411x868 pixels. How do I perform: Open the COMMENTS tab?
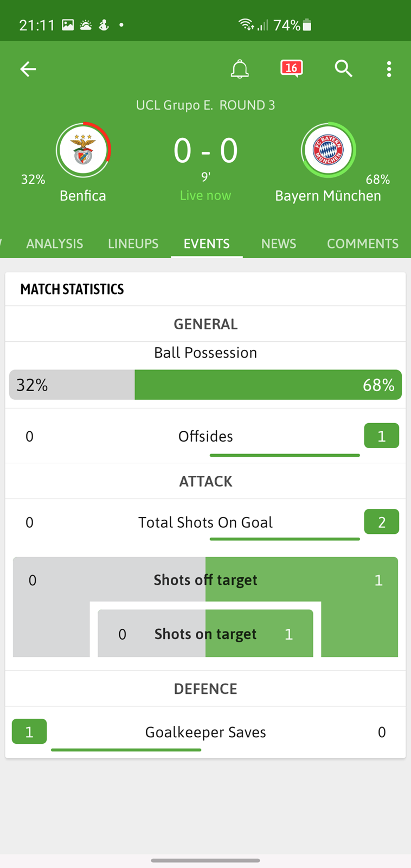tap(363, 244)
